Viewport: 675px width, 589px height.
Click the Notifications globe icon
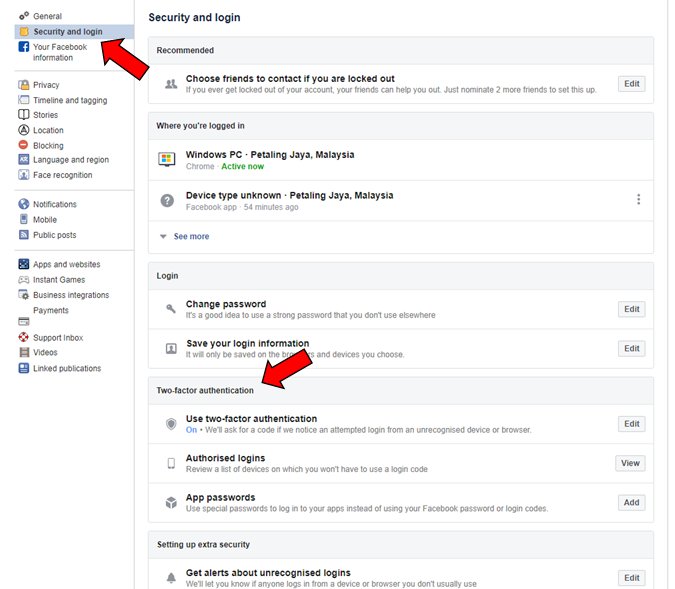24,204
